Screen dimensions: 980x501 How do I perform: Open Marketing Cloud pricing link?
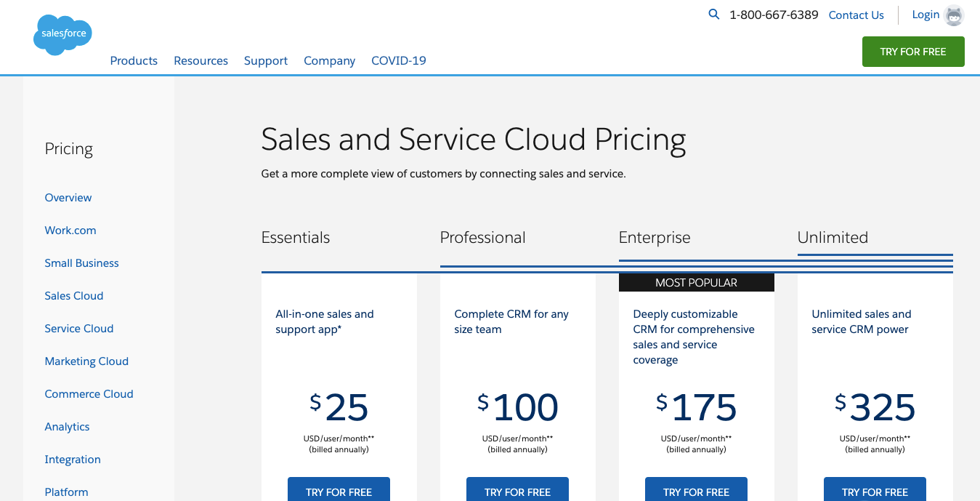click(86, 361)
